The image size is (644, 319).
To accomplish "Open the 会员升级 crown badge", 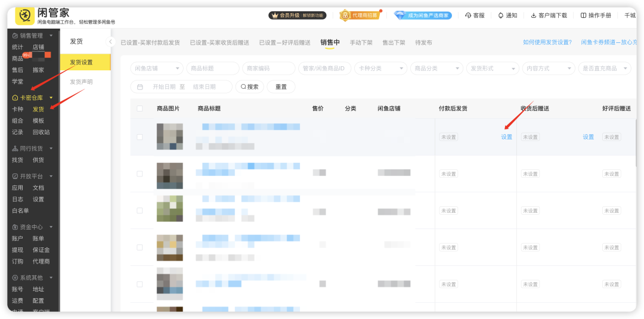I will pyautogui.click(x=298, y=15).
